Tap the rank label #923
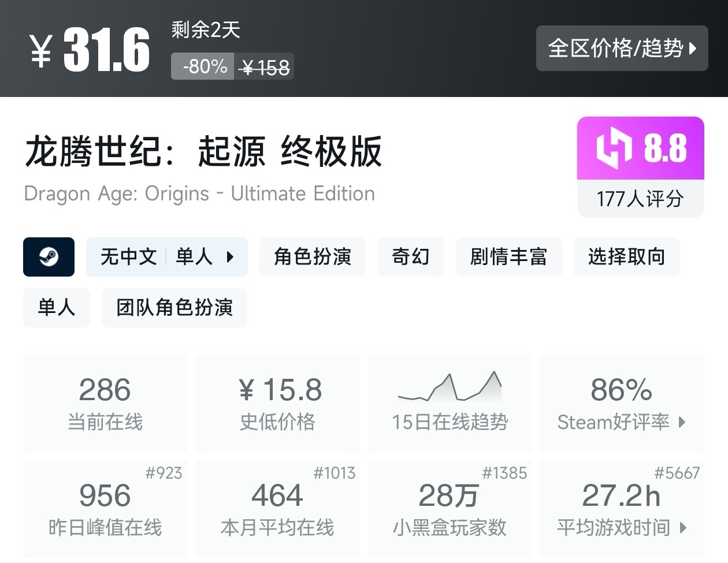 click(164, 473)
